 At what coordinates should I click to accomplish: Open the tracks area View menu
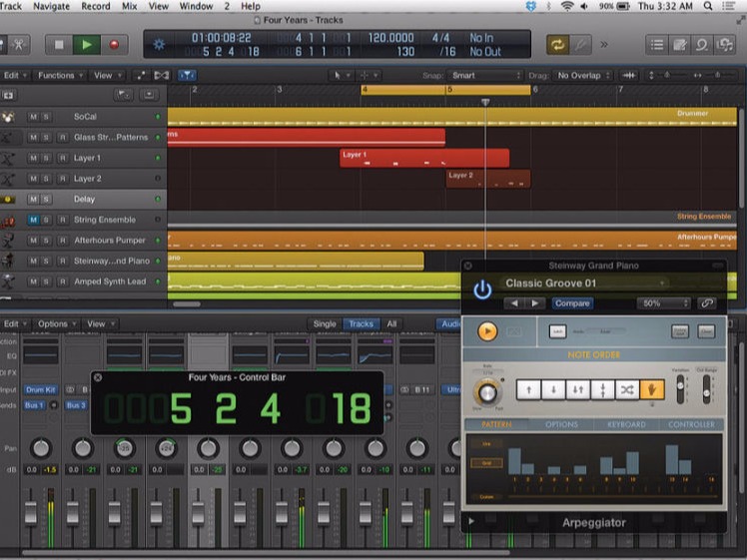point(107,75)
